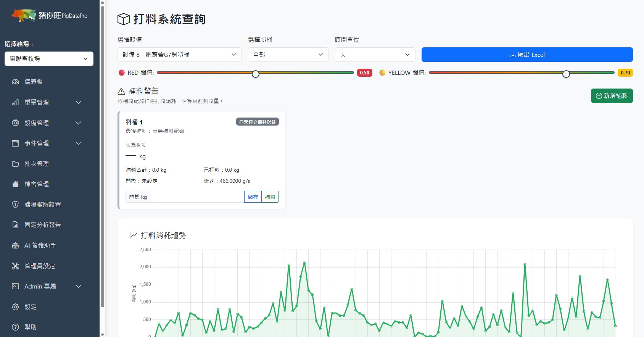Expand the 重量管理 submenu chevron
This screenshot has width=644, height=337.
pos(78,102)
